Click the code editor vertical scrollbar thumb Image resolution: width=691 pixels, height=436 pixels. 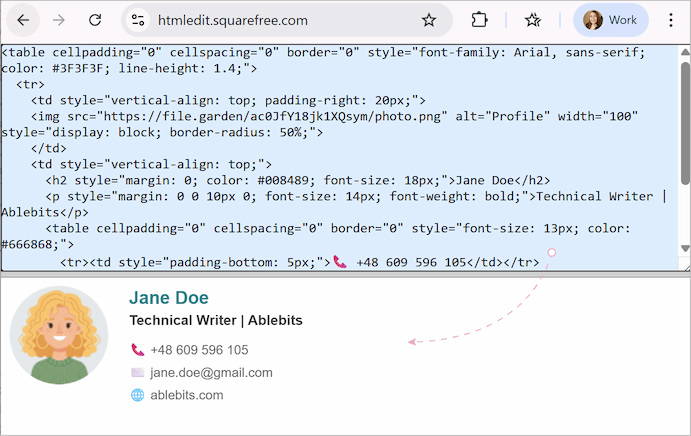point(685,123)
